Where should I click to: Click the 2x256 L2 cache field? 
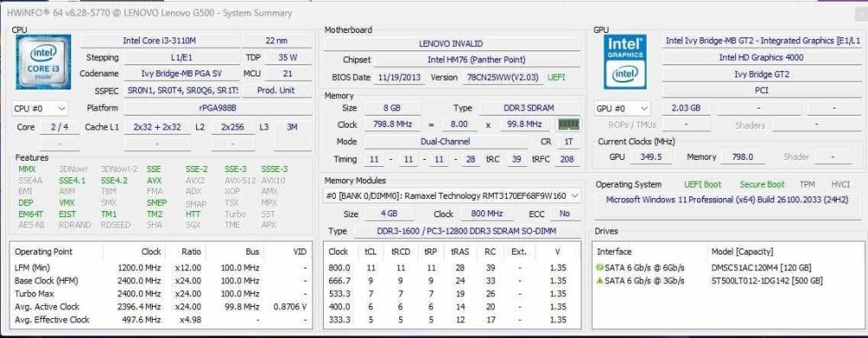pos(233,127)
